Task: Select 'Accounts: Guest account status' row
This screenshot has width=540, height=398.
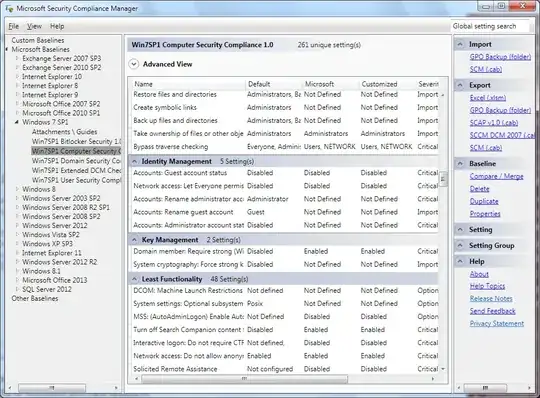Action: click(285, 173)
